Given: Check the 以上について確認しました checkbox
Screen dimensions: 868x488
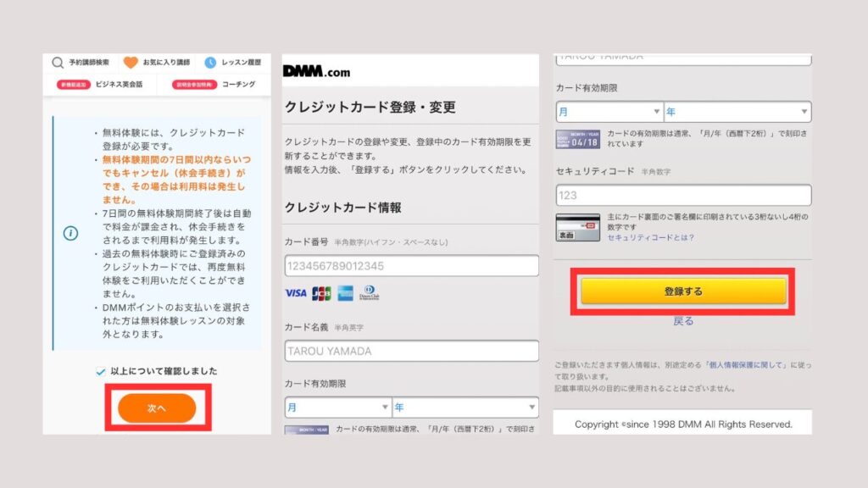Looking at the screenshot, I should click(100, 371).
